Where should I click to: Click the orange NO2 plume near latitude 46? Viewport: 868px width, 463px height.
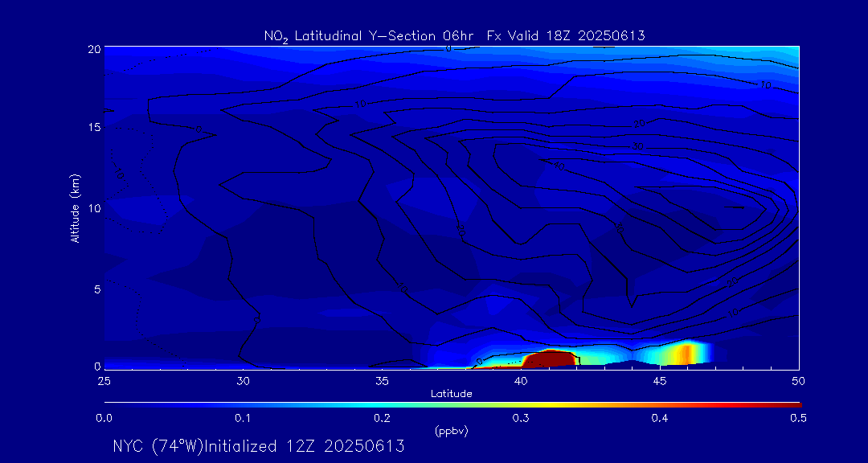coord(687,354)
